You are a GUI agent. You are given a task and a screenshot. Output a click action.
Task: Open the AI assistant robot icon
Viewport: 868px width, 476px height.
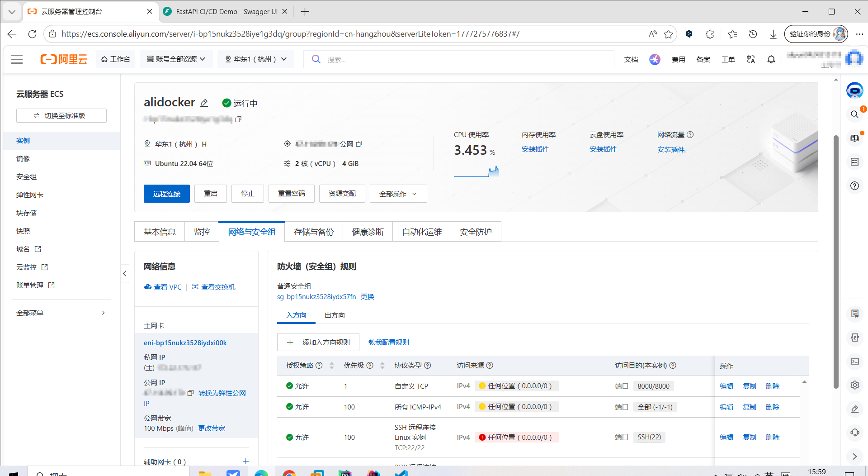[x=854, y=90]
